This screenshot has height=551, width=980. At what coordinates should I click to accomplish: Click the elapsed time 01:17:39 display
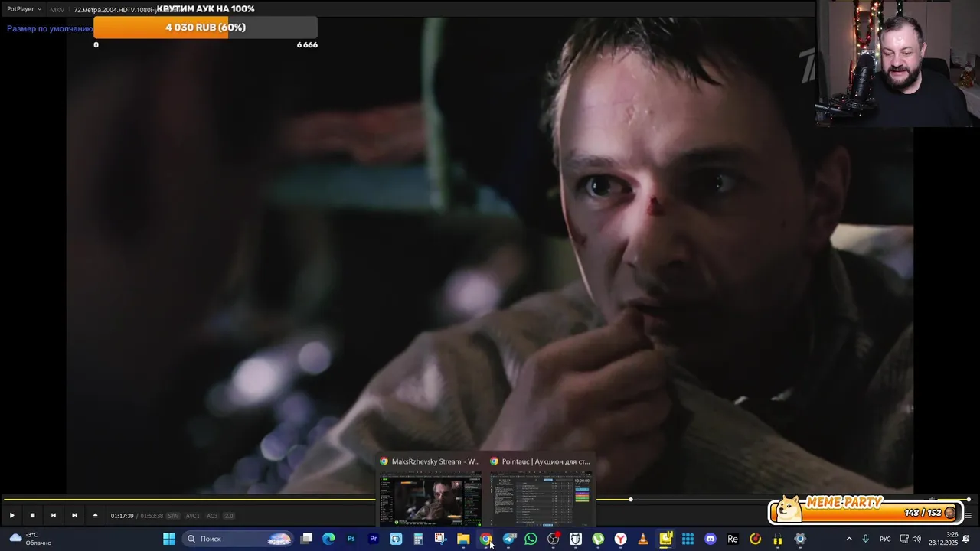pos(122,516)
